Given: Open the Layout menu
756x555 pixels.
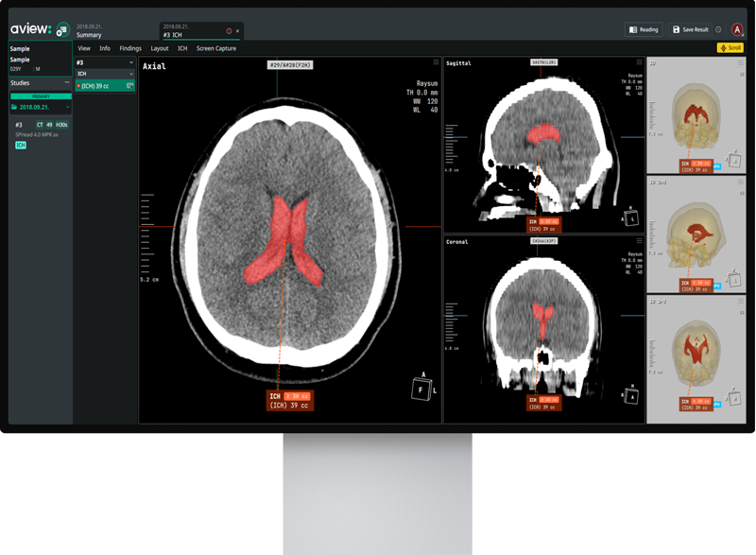Looking at the screenshot, I should pyautogui.click(x=159, y=48).
